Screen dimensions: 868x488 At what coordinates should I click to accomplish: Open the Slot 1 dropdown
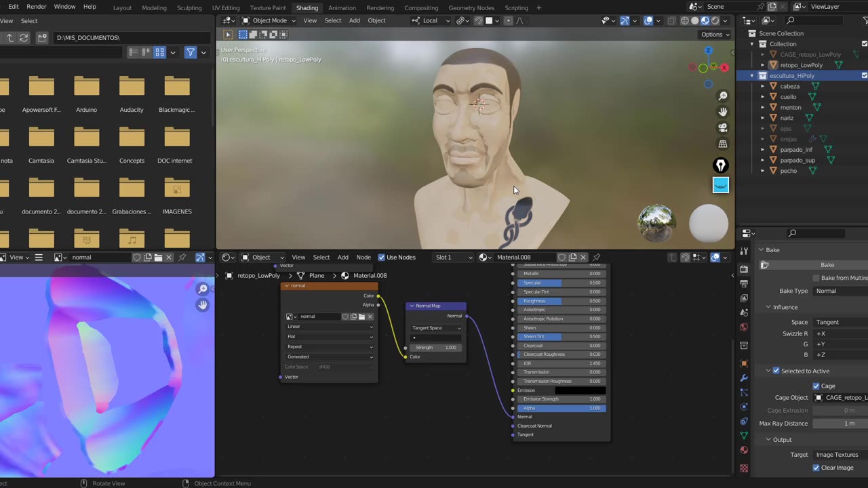point(453,258)
